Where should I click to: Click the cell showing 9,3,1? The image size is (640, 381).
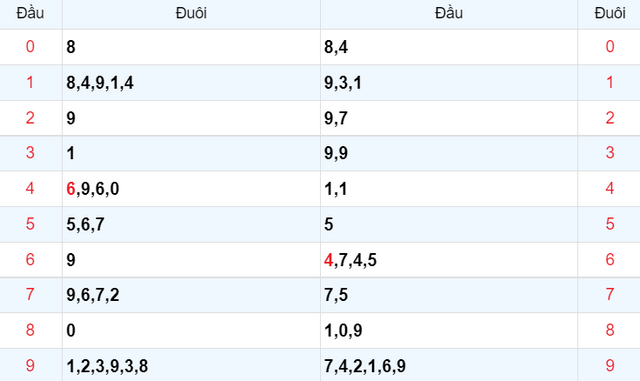pyautogui.click(x=449, y=82)
